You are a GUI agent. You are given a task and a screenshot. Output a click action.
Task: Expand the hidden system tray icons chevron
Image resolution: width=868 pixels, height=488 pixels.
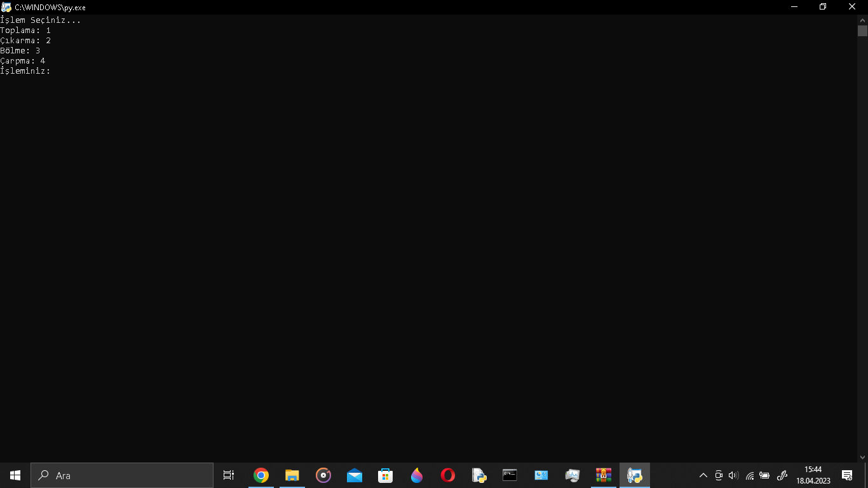tap(703, 475)
